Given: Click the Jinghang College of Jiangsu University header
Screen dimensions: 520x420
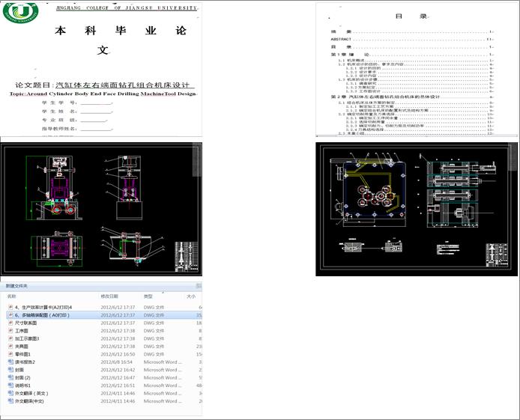Looking at the screenshot, I should [127, 8].
